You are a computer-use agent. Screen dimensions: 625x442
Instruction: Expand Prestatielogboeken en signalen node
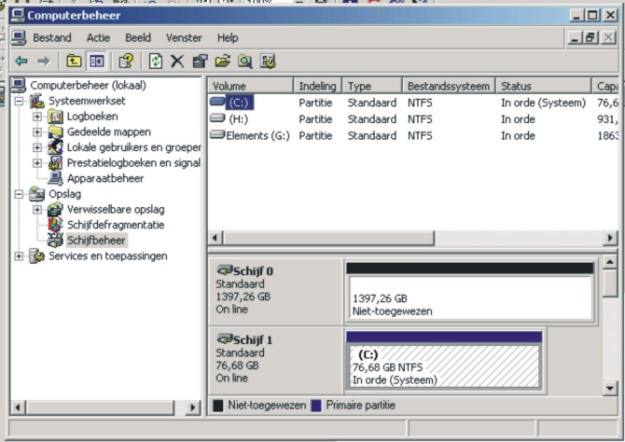click(37, 163)
